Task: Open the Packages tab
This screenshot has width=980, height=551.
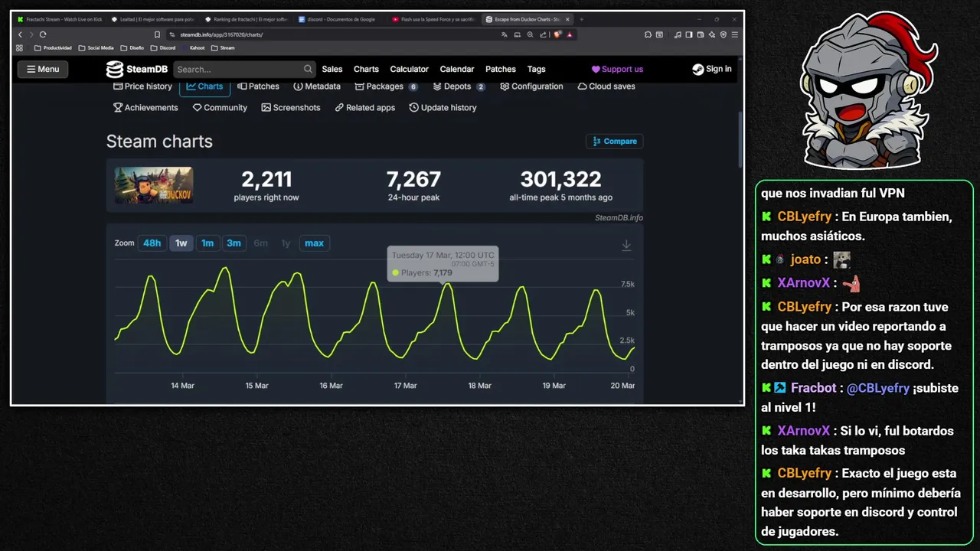Action: pos(386,86)
